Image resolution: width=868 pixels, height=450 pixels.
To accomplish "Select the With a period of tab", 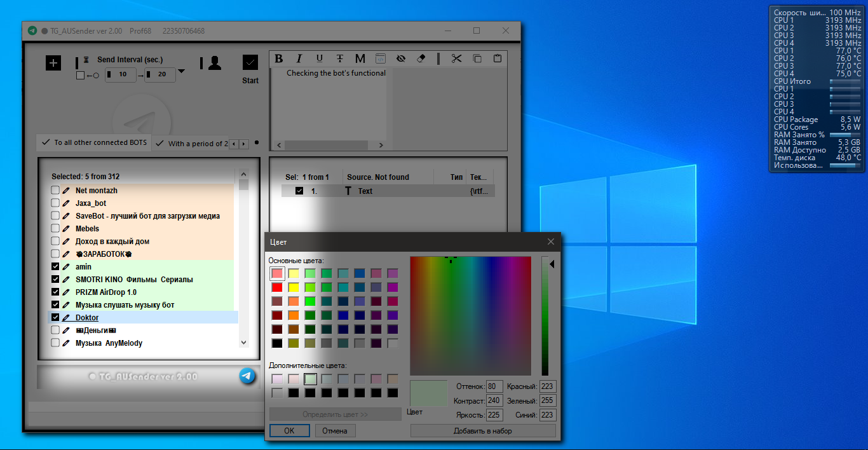I will pos(191,144).
